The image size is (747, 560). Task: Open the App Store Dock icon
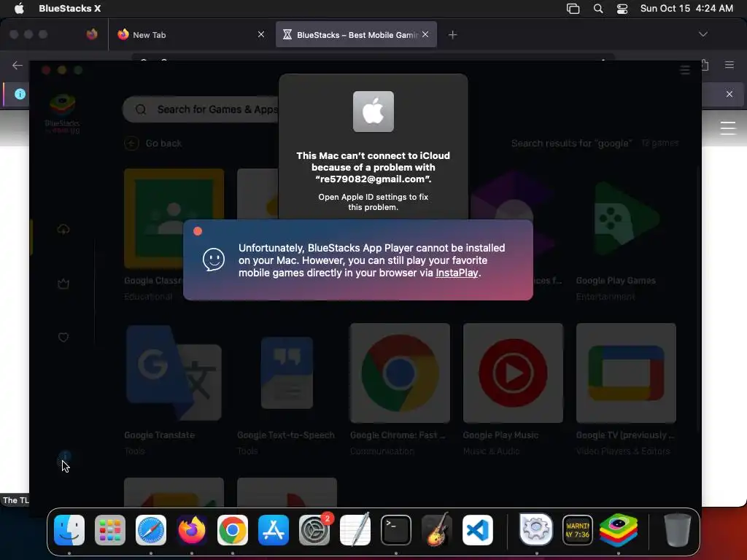coord(274,530)
